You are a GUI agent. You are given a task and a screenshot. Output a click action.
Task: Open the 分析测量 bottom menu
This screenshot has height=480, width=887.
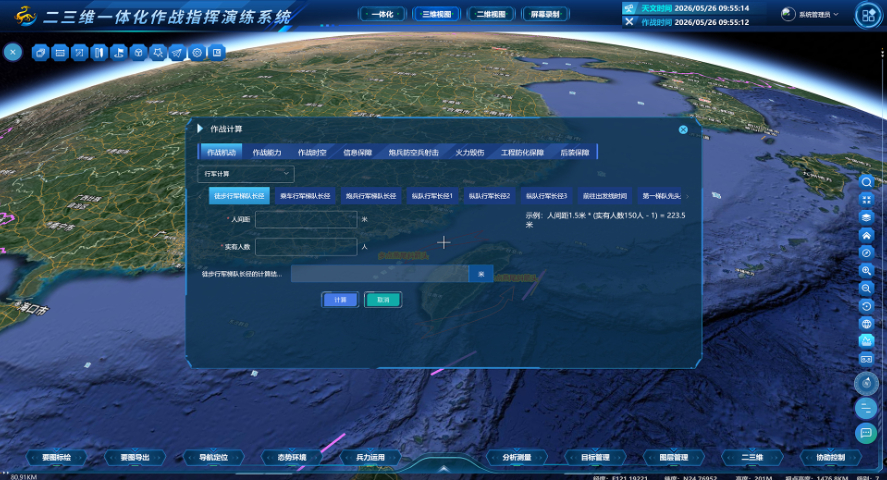coord(517,457)
